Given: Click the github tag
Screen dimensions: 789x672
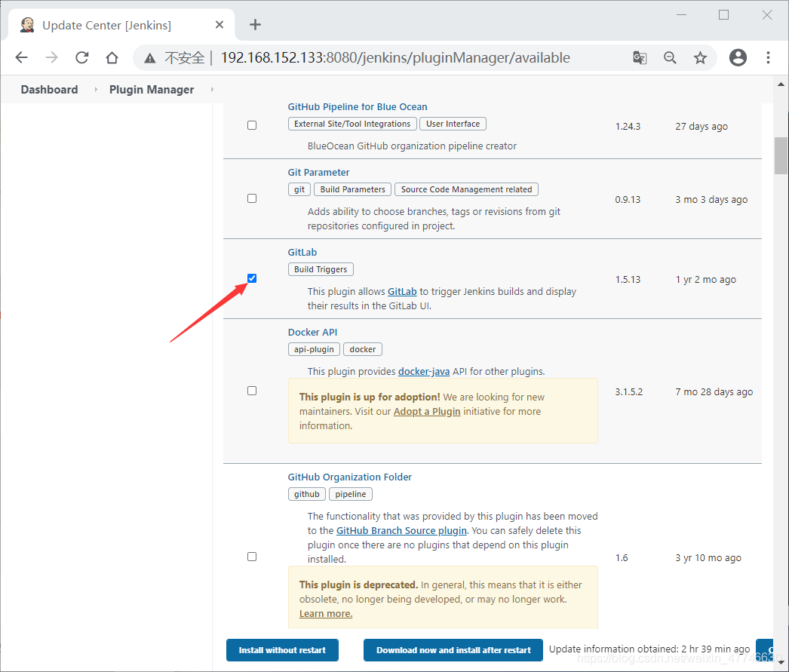Looking at the screenshot, I should (307, 494).
